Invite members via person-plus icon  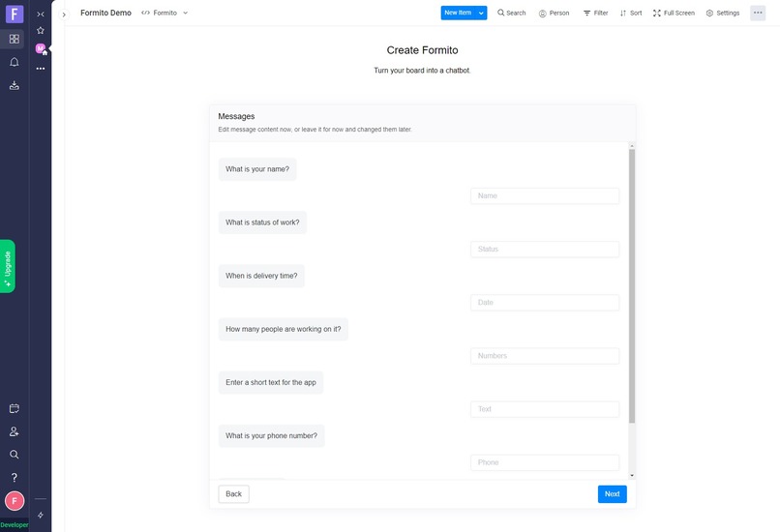click(14, 431)
